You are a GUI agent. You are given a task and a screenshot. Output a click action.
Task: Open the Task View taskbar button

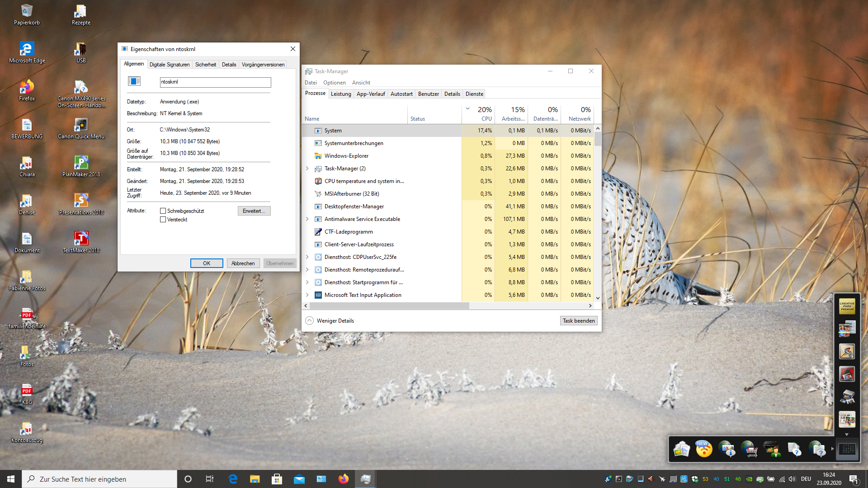tap(210, 479)
